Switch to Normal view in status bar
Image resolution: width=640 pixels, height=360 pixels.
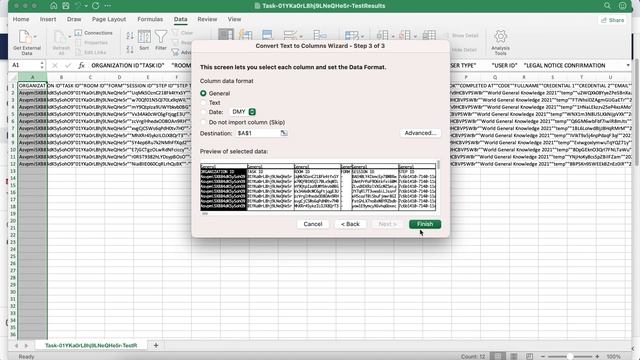click(x=498, y=356)
